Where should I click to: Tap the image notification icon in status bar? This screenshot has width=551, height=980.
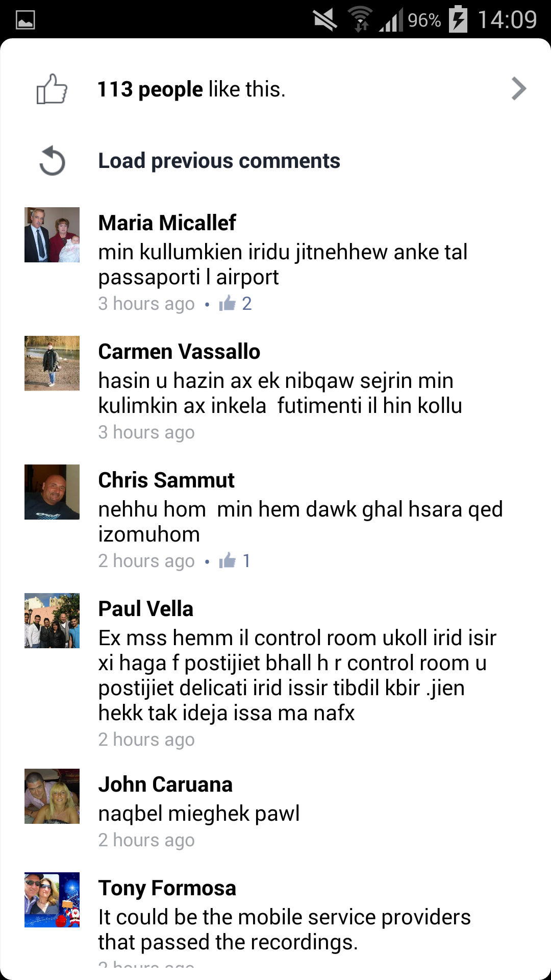[x=26, y=20]
